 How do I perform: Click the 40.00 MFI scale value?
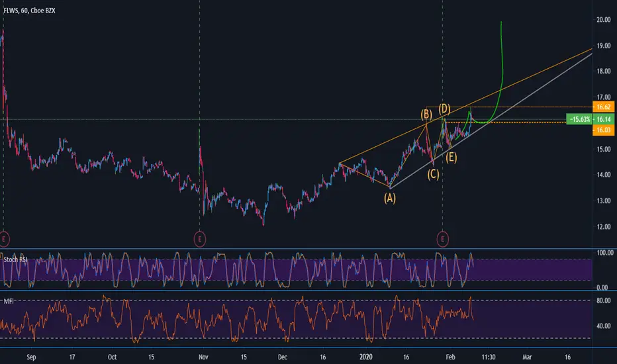pyautogui.click(x=603, y=326)
